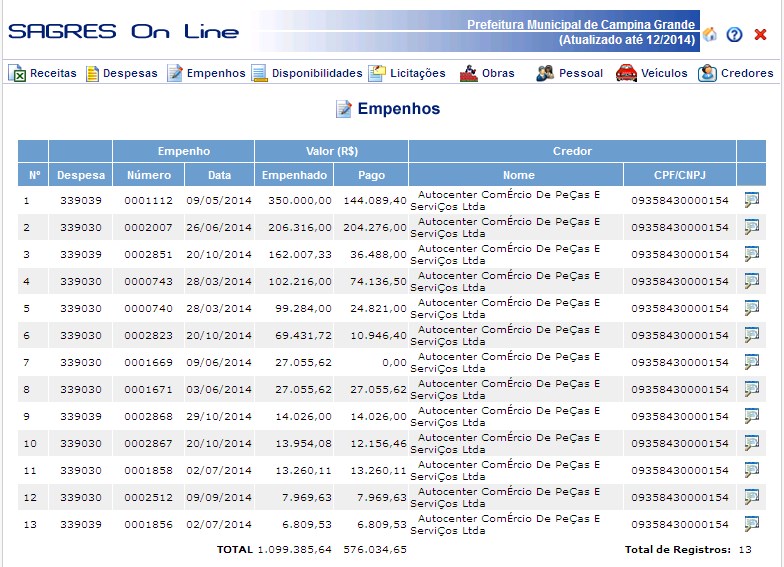This screenshot has height=567, width=784.
Task: Select total empenhado 1.099.385,64
Action: [x=294, y=550]
